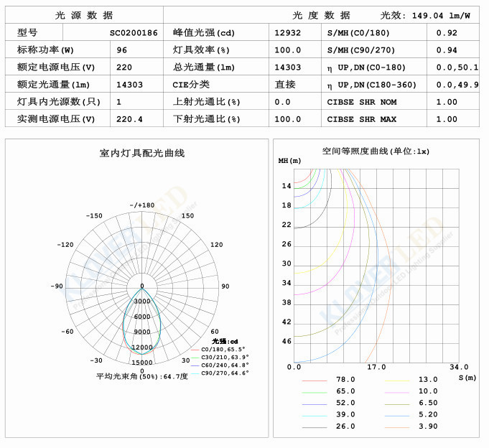This screenshot has width=489, height=448.
Task: Select S/MH(C0/180) value 0.92
Action: (447, 33)
